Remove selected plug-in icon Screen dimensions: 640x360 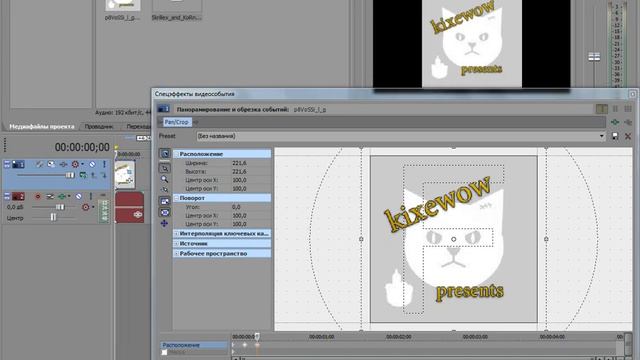click(x=628, y=122)
